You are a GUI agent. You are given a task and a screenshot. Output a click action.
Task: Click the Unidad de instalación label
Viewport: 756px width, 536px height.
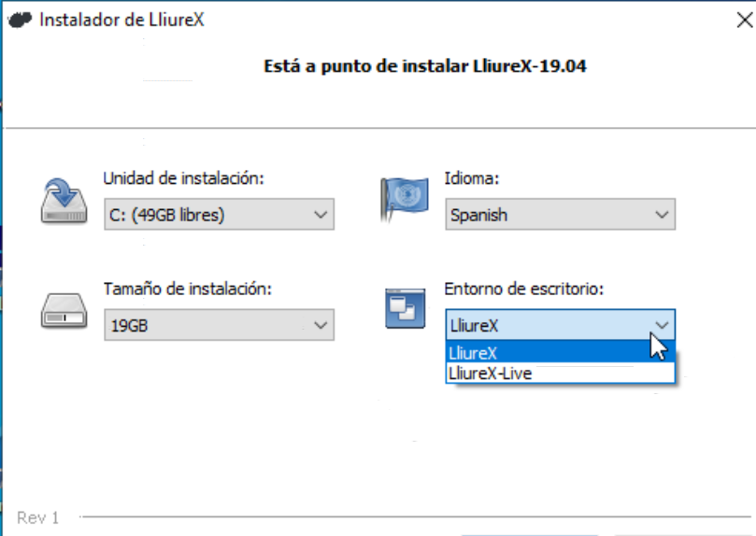184,178
